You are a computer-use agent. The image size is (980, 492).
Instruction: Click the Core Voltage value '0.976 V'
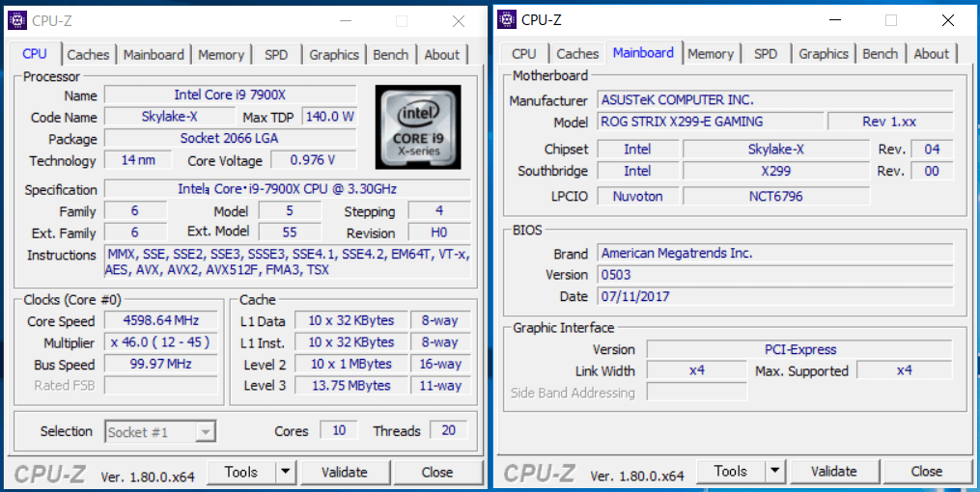point(313,160)
